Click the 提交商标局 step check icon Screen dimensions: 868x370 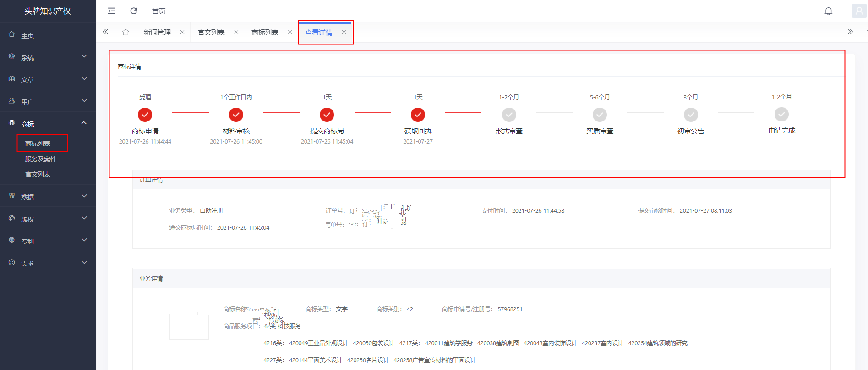click(327, 115)
